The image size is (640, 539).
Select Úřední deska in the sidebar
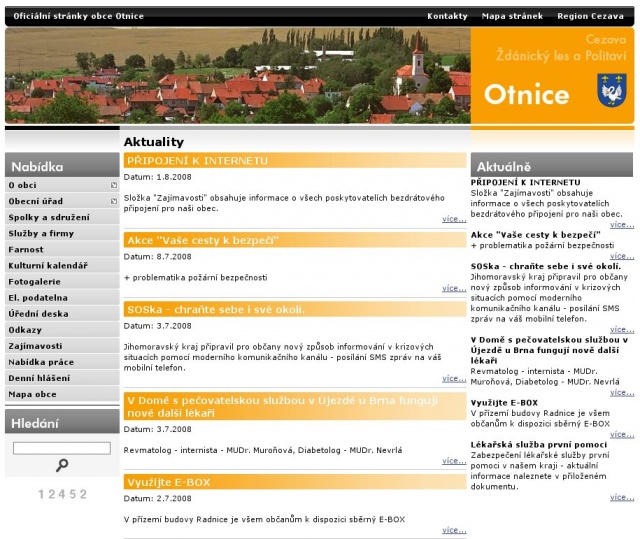tap(38, 313)
